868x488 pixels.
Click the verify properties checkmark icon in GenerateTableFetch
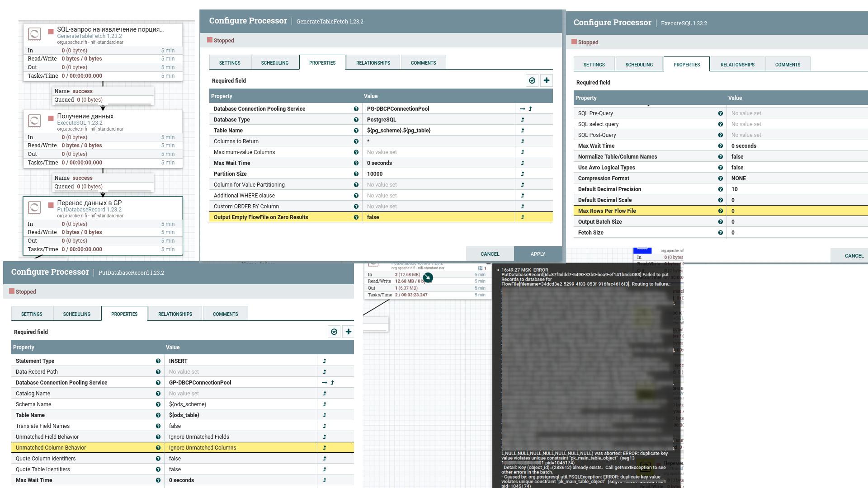[x=532, y=80]
